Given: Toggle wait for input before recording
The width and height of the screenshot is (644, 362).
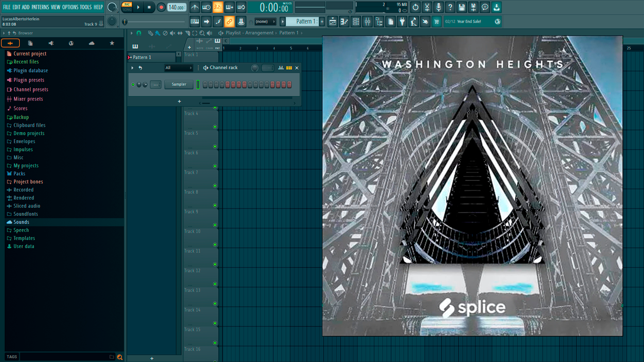Looking at the screenshot, I should [206, 7].
